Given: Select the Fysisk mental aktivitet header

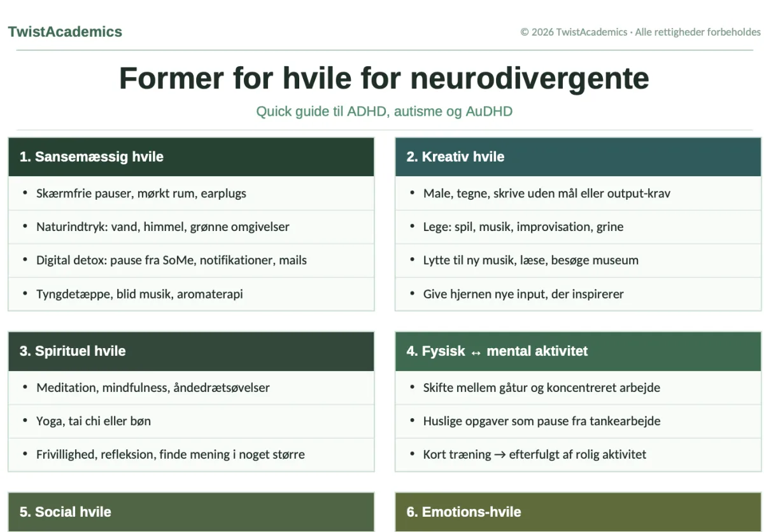Looking at the screenshot, I should click(578, 351).
